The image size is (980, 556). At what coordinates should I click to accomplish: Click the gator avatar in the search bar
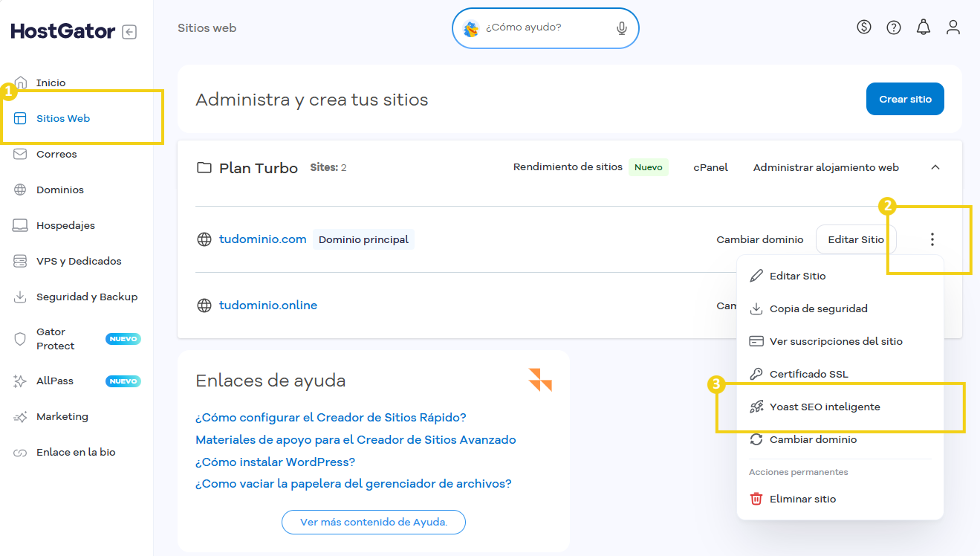point(471,28)
